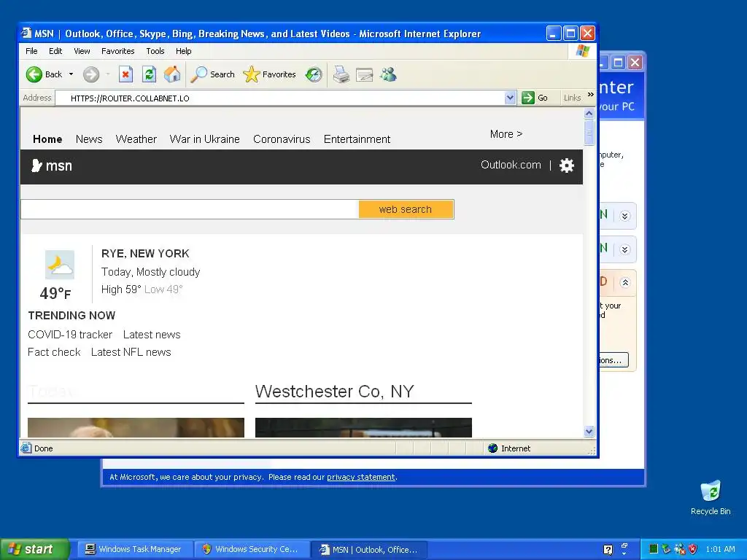This screenshot has width=747, height=560.
Task: Open the Latest NFL news link
Action: 131,352
